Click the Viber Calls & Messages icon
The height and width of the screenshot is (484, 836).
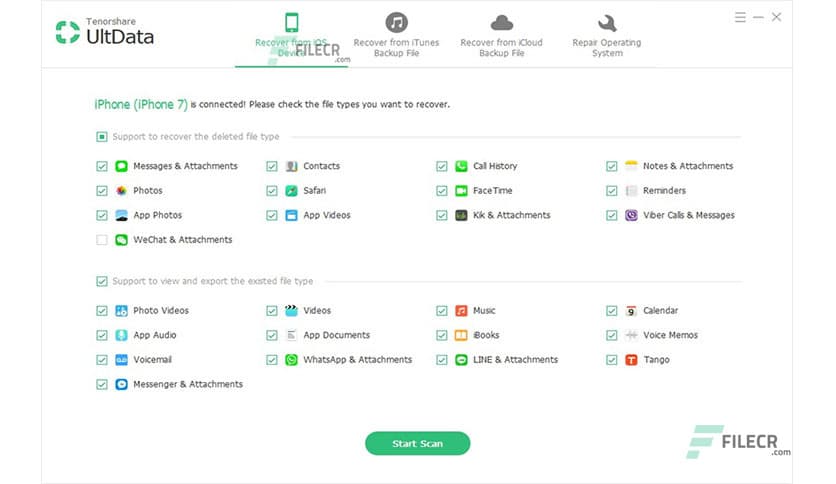point(631,215)
